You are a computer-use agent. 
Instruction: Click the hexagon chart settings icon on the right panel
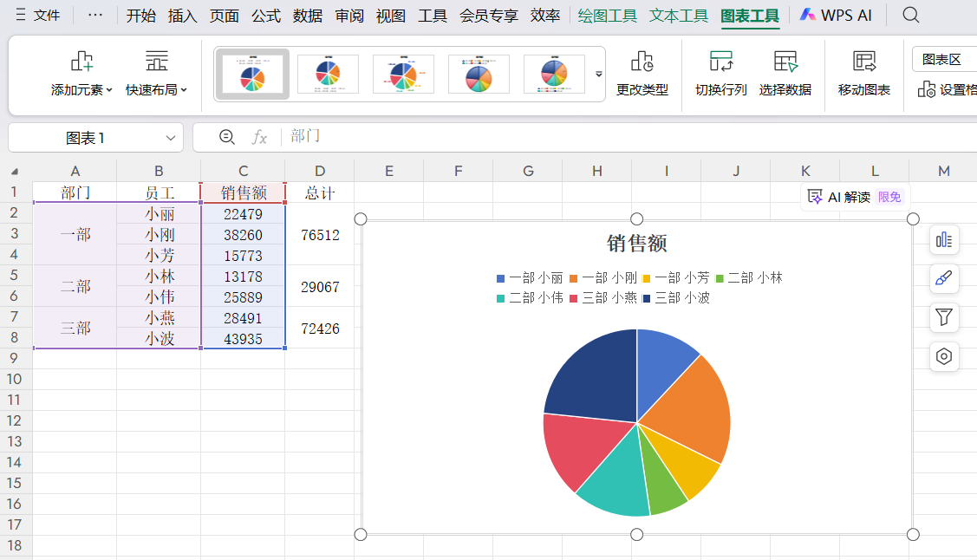(x=944, y=356)
